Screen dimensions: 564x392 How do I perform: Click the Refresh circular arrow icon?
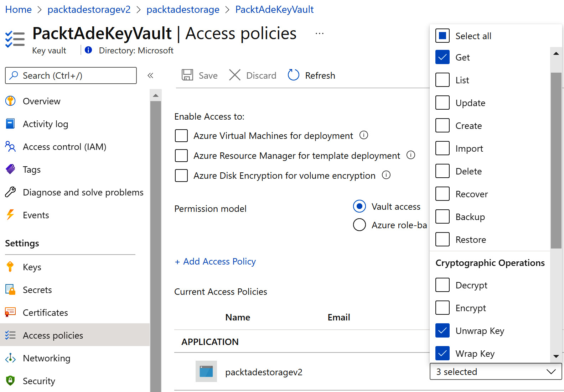[x=293, y=75]
